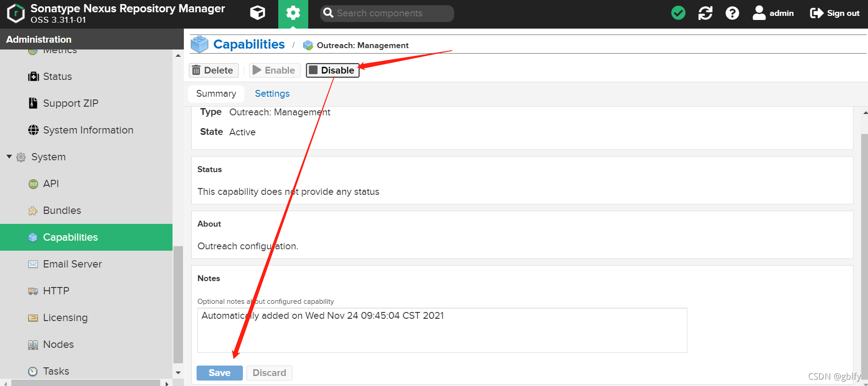Click the main panel scroll up arrow
The width and height of the screenshot is (868, 386).
coord(865,113)
